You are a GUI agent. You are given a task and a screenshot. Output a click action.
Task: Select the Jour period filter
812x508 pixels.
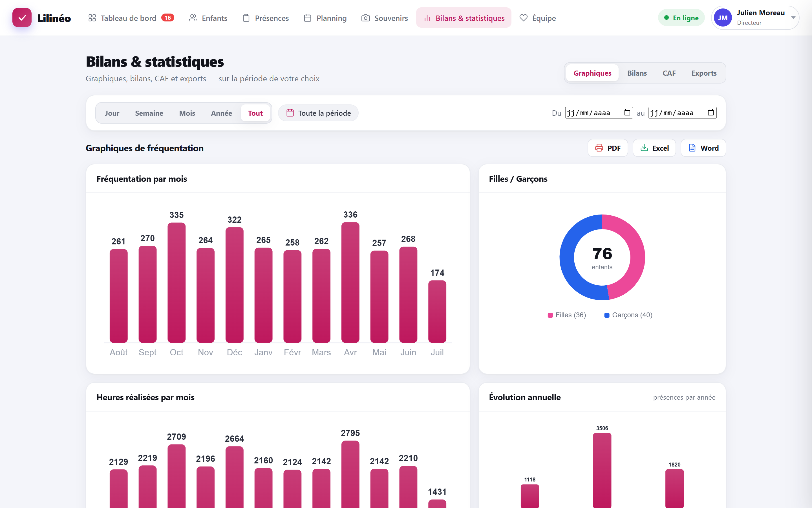(112, 113)
